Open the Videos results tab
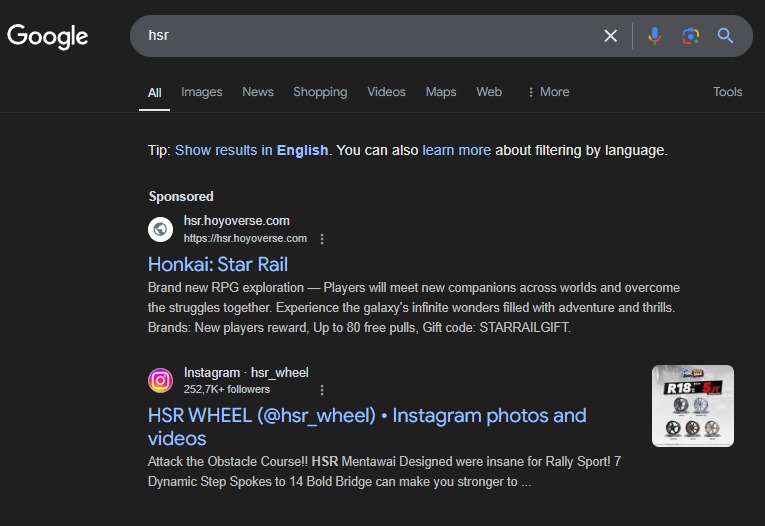The height and width of the screenshot is (526, 765). [x=386, y=92]
